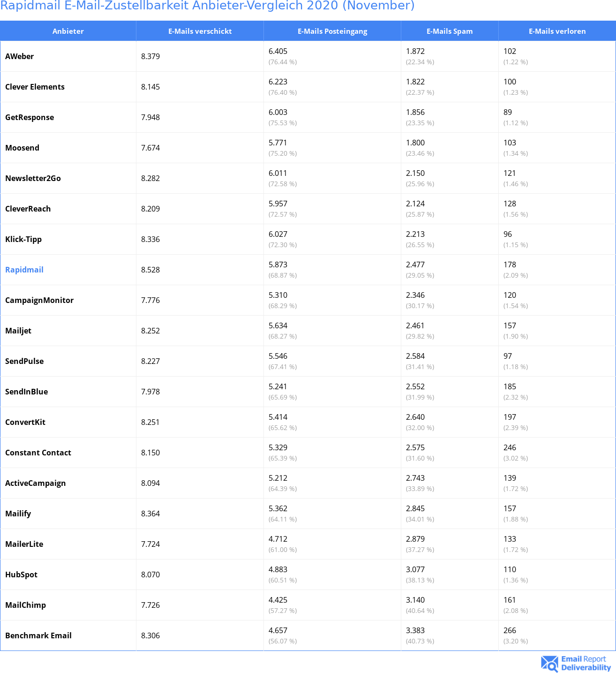
Task: Select the E-Mails verloren column header
Action: click(557, 31)
